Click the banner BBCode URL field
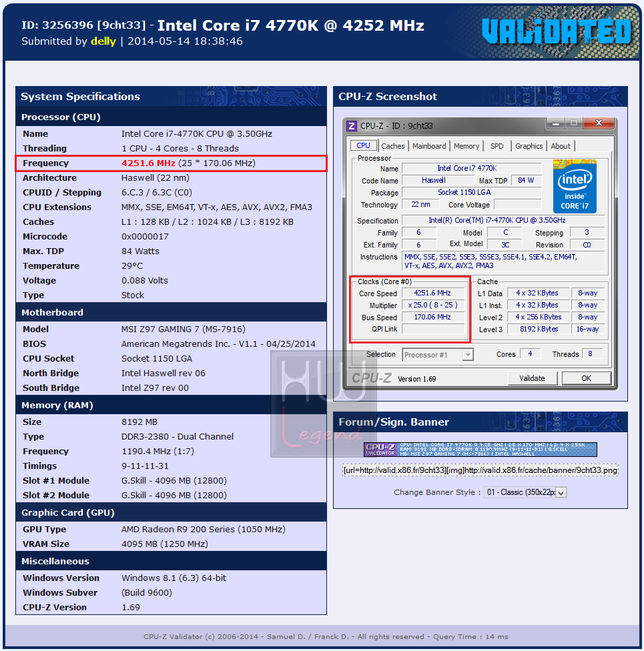Viewport: 644px width, 651px height. pyautogui.click(x=480, y=470)
